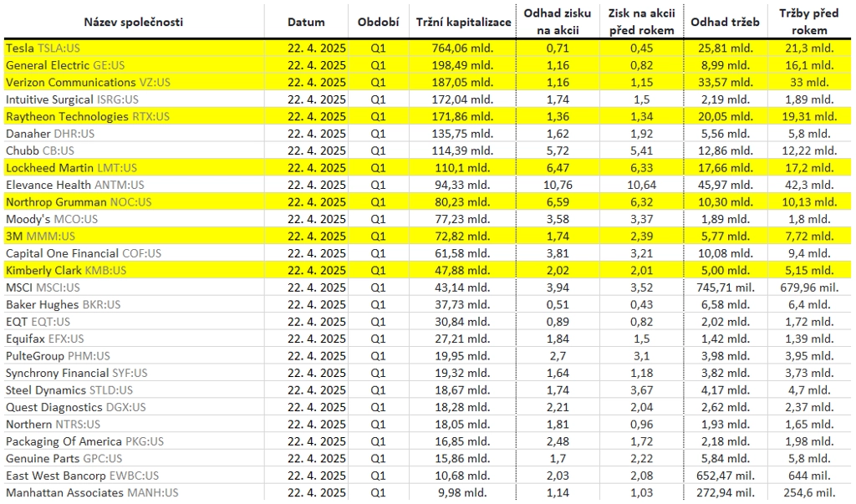
Task: Click 3M's year-ago revenue 7,72 mld.
Action: 809,237
